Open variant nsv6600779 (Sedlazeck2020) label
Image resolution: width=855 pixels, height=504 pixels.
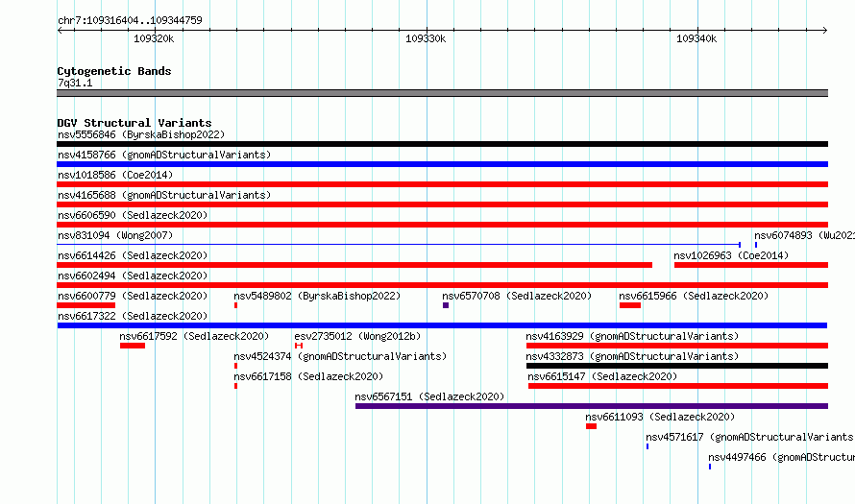133,296
